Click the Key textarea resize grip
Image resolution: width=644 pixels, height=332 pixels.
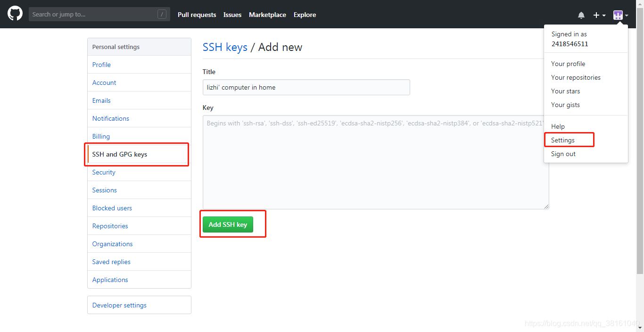coord(546,207)
